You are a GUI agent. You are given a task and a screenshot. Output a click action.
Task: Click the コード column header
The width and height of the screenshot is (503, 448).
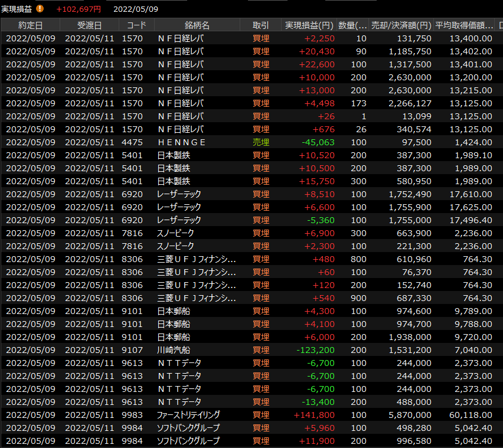pos(136,25)
